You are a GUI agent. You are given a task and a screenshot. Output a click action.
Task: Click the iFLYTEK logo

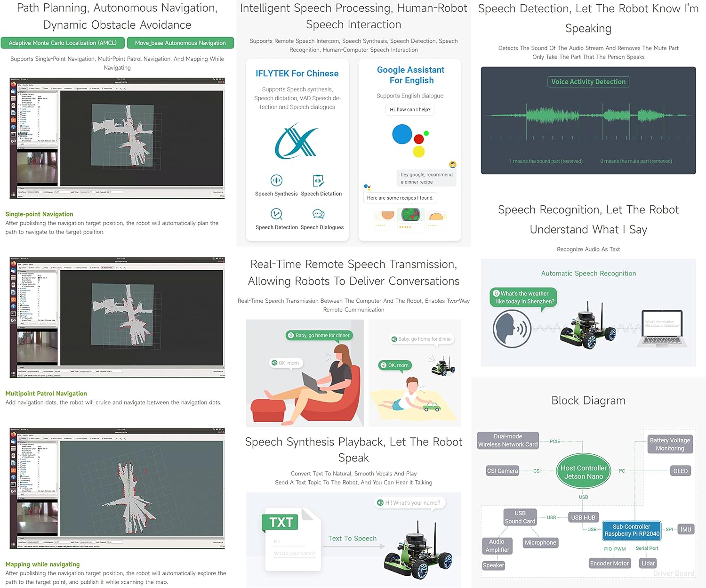[297, 141]
